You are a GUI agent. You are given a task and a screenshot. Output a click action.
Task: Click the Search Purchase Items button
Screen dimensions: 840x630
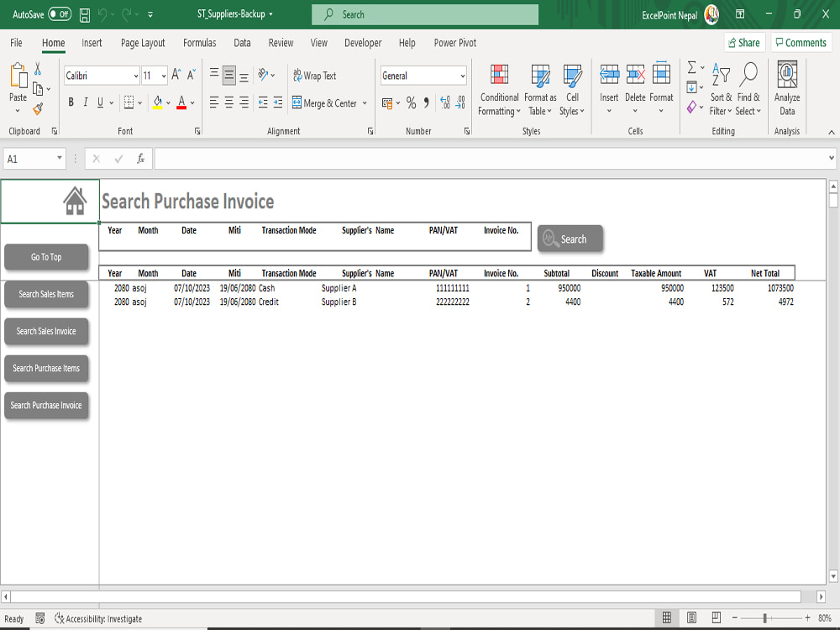[x=46, y=369]
